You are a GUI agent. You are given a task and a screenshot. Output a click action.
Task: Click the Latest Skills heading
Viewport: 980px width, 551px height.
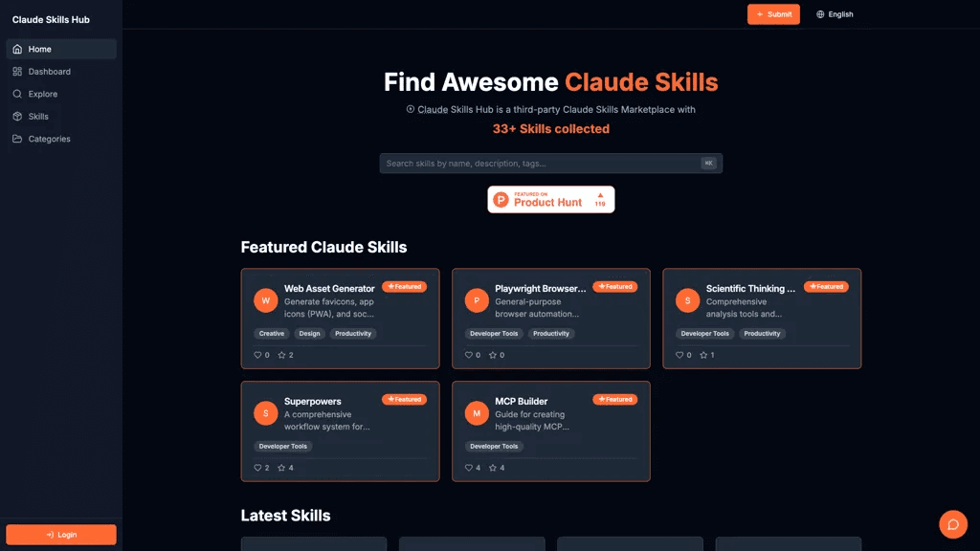click(285, 516)
